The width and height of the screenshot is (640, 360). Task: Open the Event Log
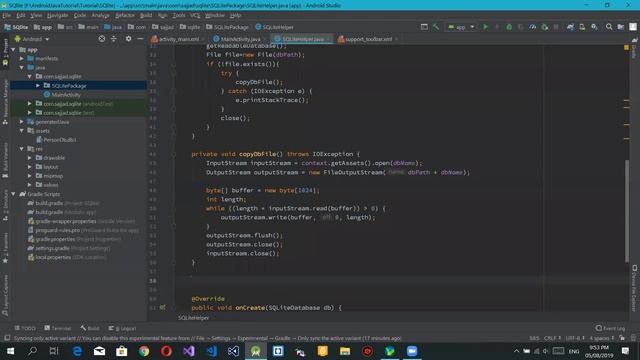click(x=610, y=328)
